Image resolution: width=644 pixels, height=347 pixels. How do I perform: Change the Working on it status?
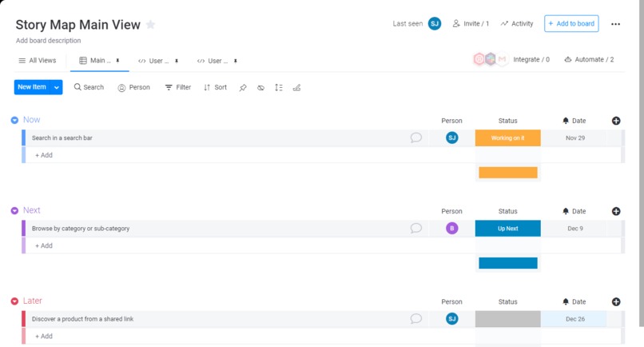tap(507, 138)
